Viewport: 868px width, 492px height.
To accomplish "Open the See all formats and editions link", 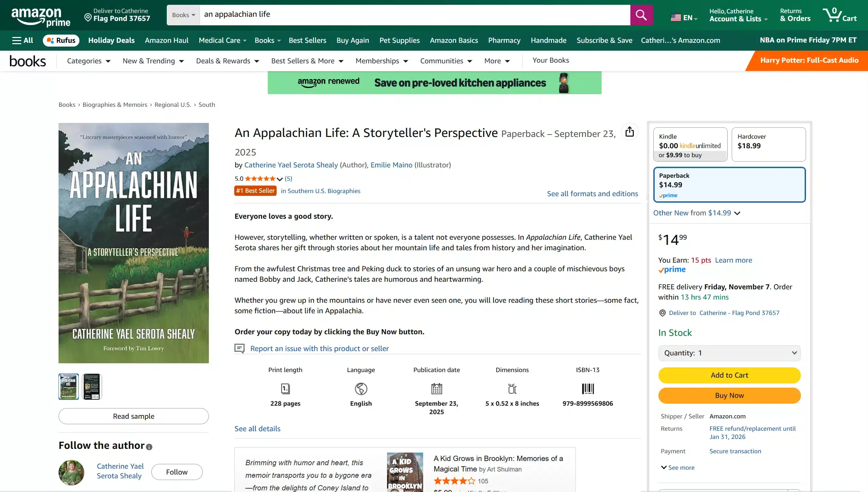I will [592, 194].
